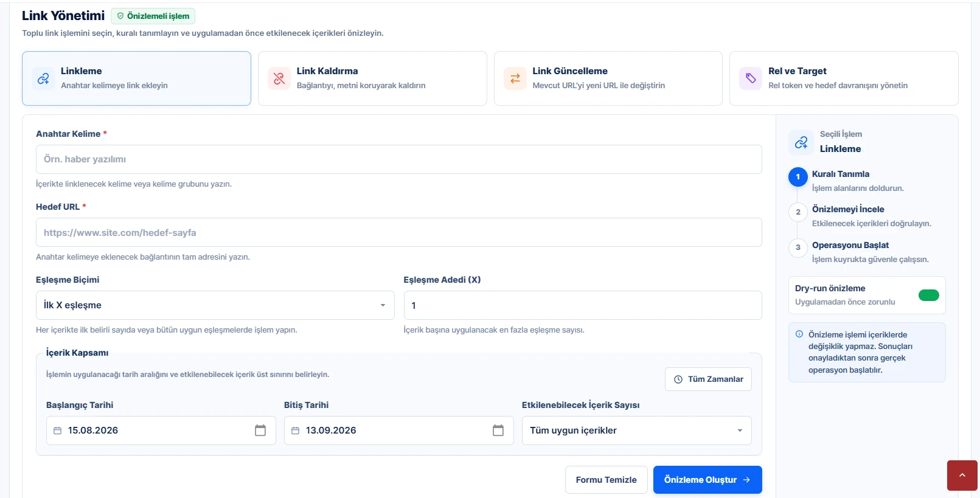This screenshot has height=498, width=980.
Task: Select the Link Kaldırma operation tab
Action: pyautogui.click(x=372, y=78)
